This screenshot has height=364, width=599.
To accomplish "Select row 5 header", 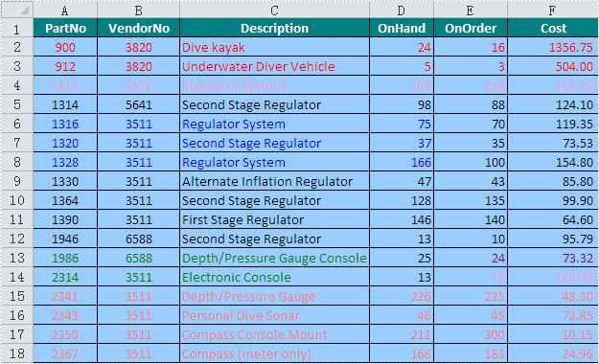I will click(x=17, y=104).
